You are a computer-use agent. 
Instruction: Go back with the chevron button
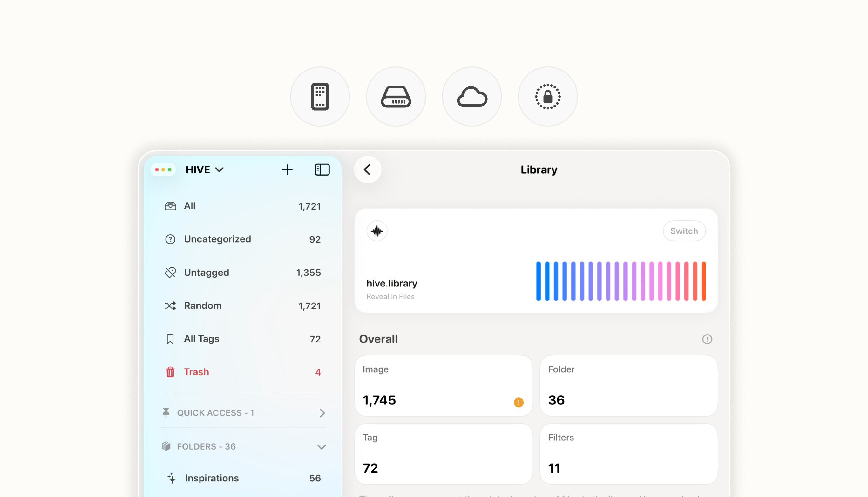pos(368,170)
